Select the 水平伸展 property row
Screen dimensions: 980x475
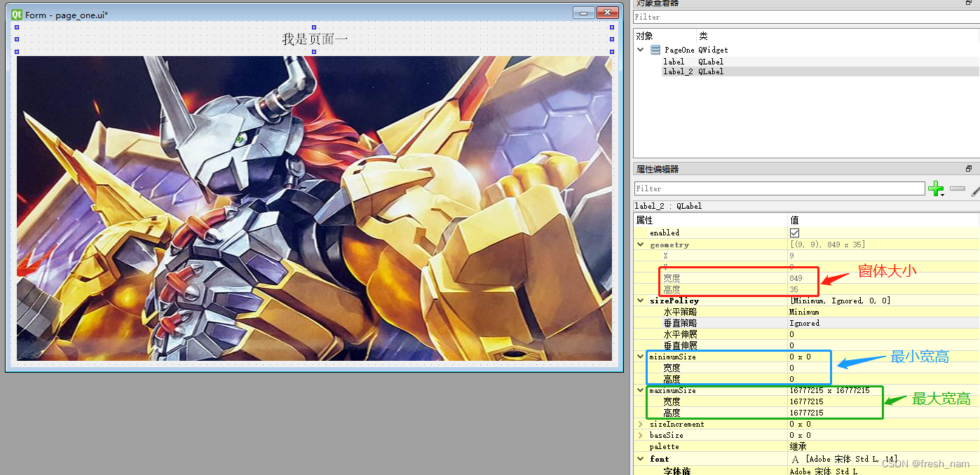[x=806, y=334]
